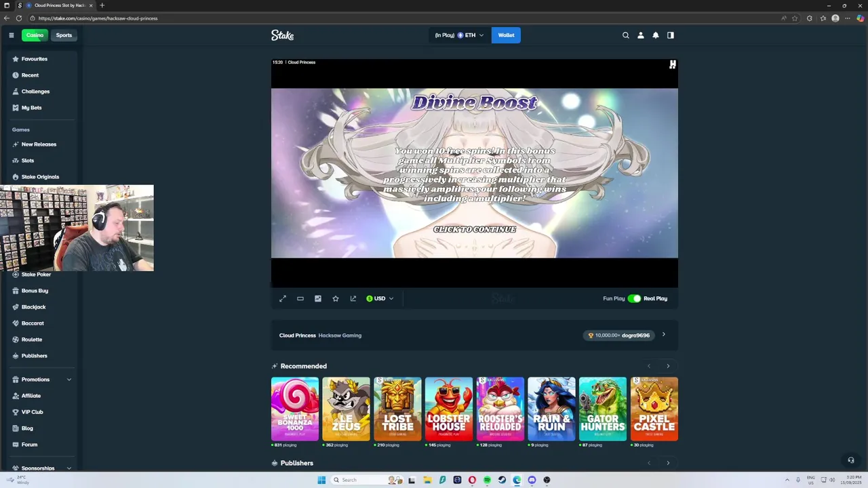Open Rain & Ruin game thumbnail
This screenshot has width=868, height=488.
[x=551, y=409]
